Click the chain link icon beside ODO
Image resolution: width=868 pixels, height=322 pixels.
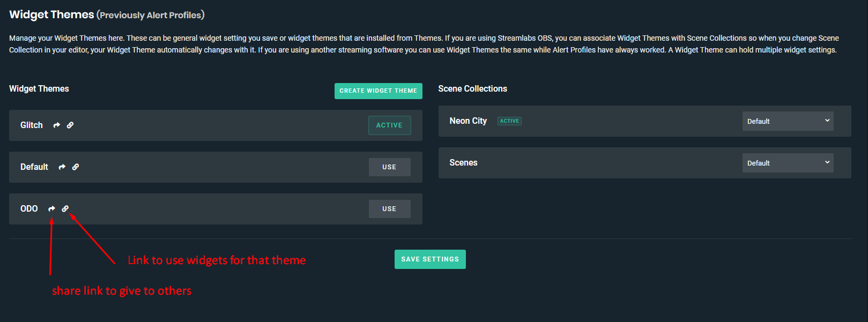[x=65, y=209]
